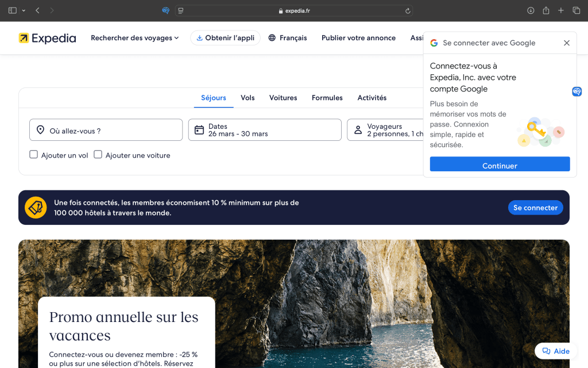Click the calendar icon in the Dates field

(199, 130)
